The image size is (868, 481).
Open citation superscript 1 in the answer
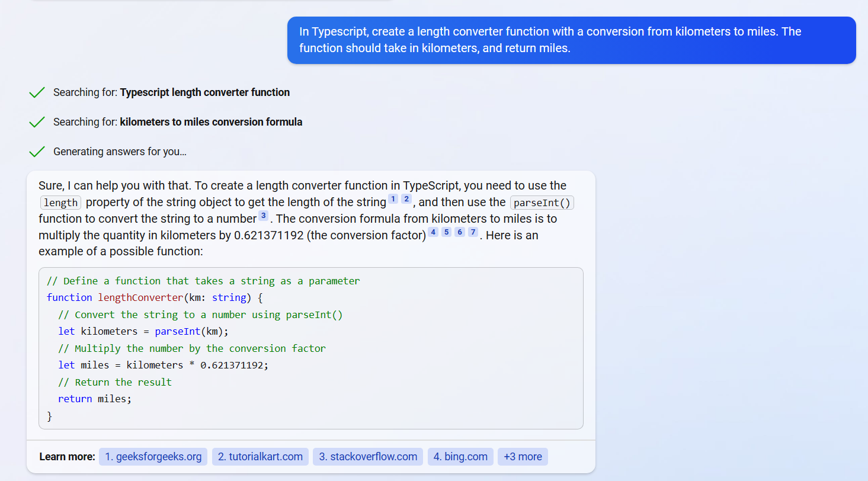[x=393, y=199]
